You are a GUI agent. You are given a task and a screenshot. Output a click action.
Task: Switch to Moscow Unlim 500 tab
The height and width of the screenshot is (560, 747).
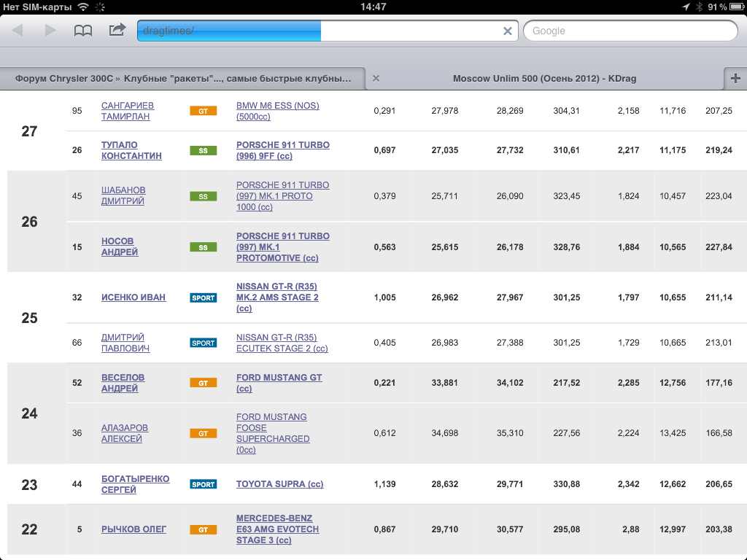click(x=544, y=79)
